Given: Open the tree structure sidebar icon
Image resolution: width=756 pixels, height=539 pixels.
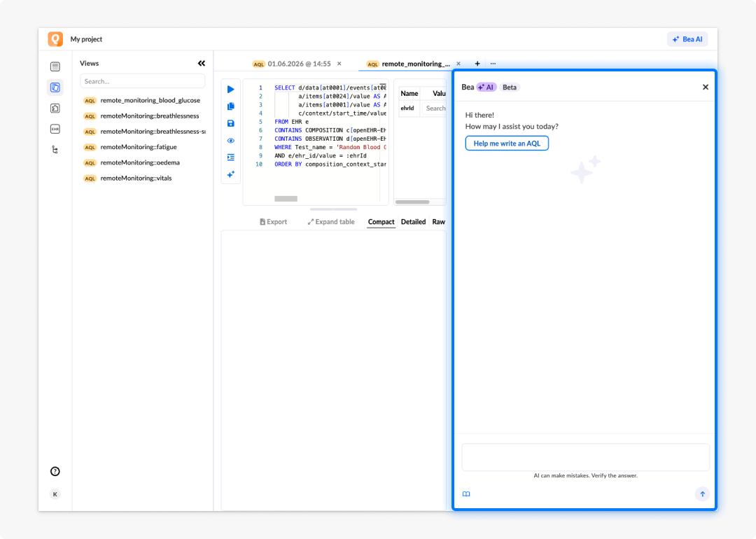Looking at the screenshot, I should tap(55, 150).
